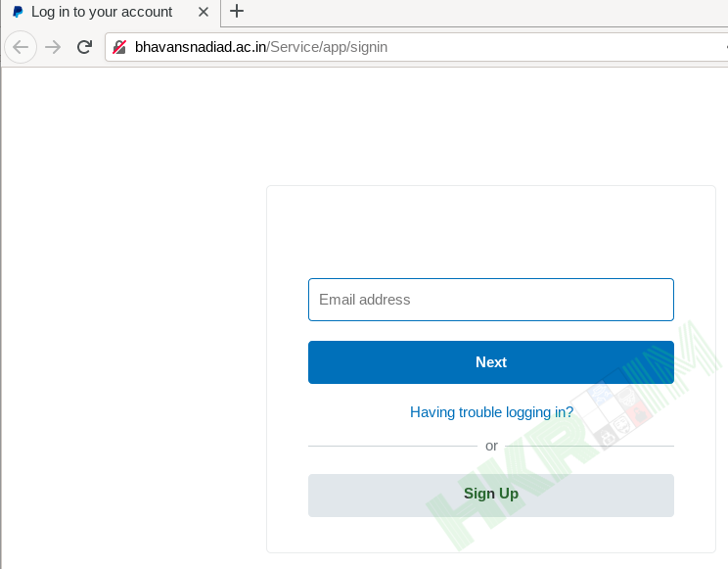Open the 'Having trouble logging in?' link
The width and height of the screenshot is (728, 569).
click(491, 412)
